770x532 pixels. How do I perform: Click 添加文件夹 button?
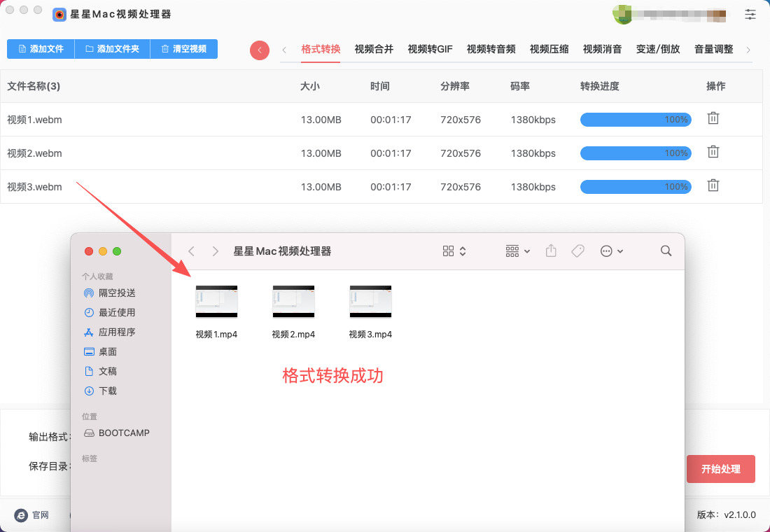click(113, 49)
